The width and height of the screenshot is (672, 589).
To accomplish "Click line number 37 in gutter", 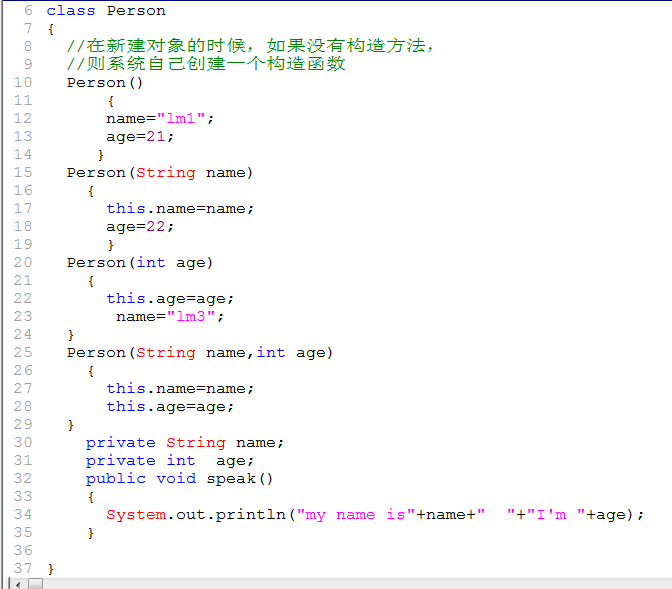I will pos(23,568).
